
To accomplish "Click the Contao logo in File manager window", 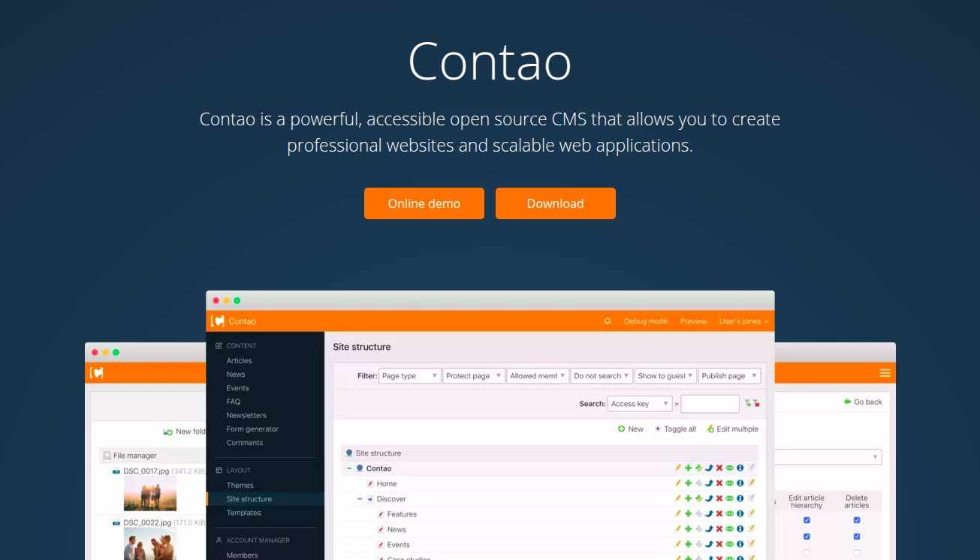I will [97, 373].
